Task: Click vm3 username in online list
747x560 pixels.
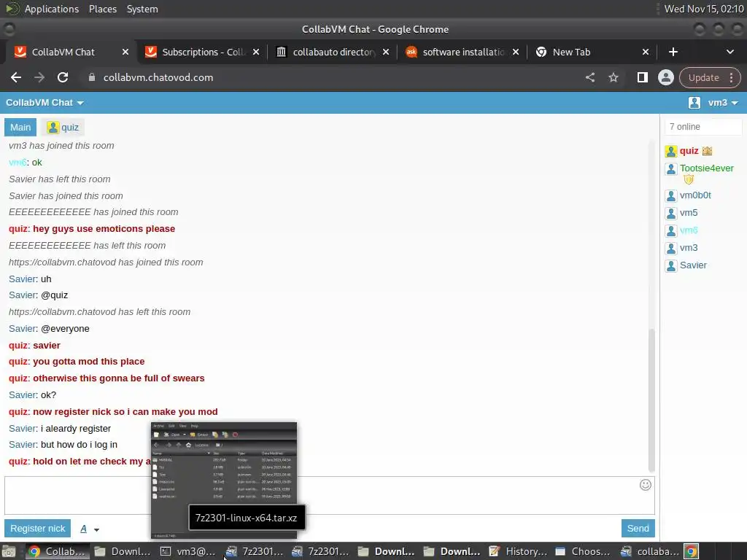Action: (x=689, y=248)
